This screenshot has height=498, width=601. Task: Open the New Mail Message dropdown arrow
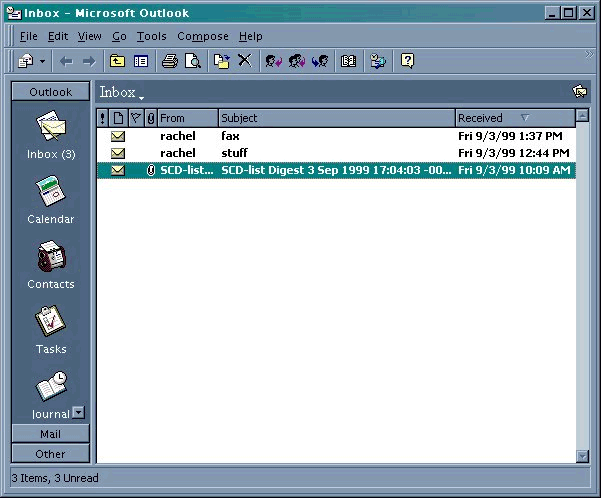(x=42, y=61)
